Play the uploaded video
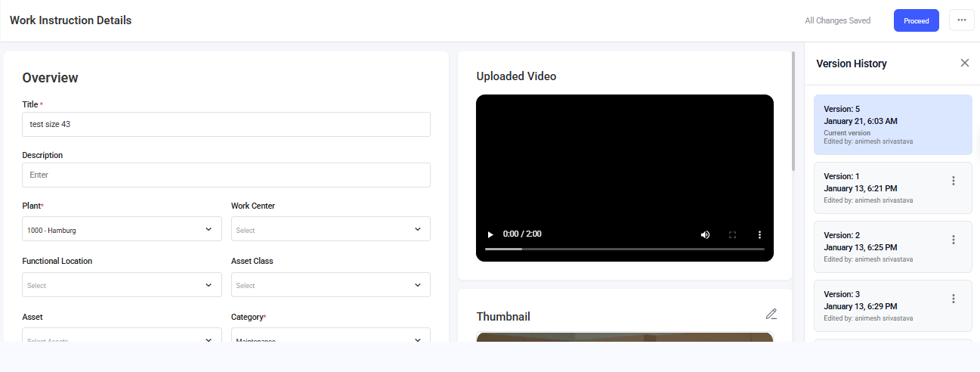 490,234
